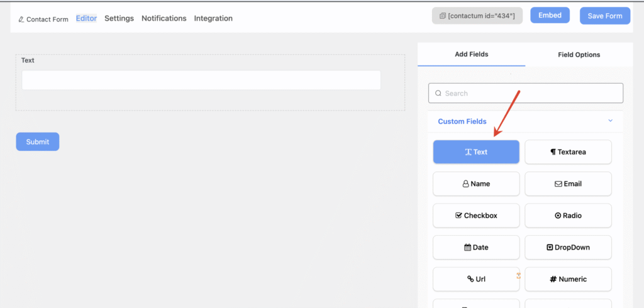The image size is (644, 308).
Task: Insert the Name field
Action: (476, 184)
